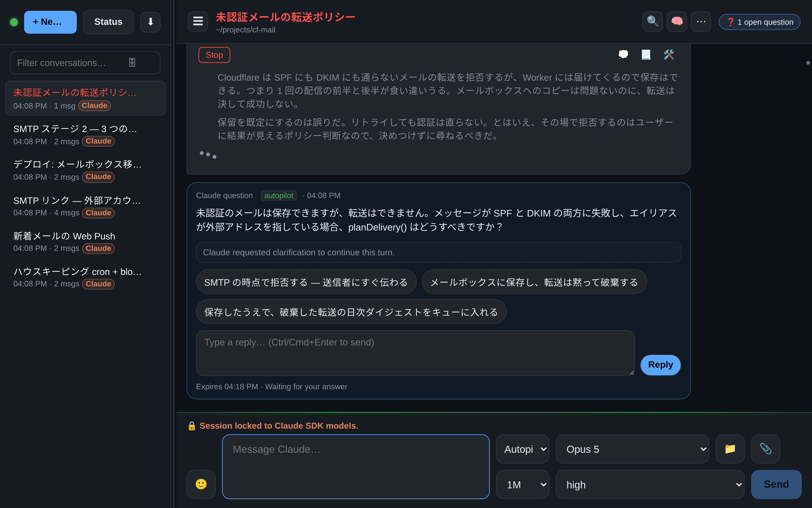This screenshot has height=508, width=812.
Task: Click the folder icon near model selector
Action: tap(730, 449)
